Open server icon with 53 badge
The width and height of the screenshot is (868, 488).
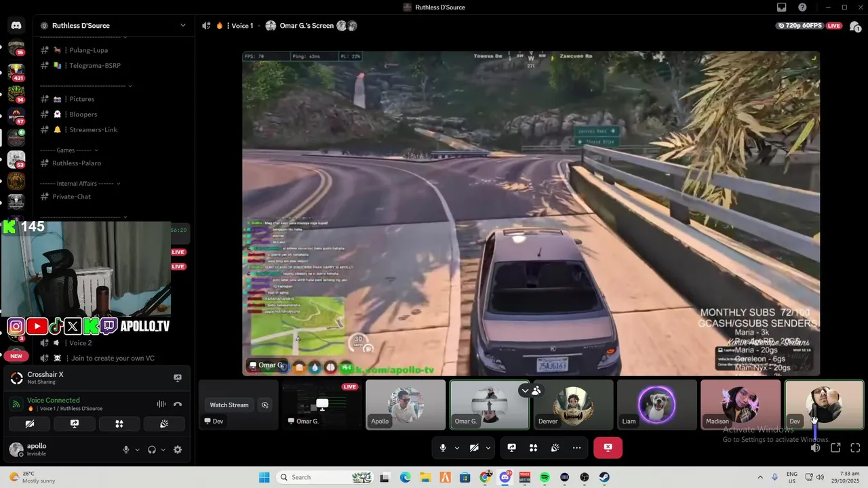click(16, 159)
